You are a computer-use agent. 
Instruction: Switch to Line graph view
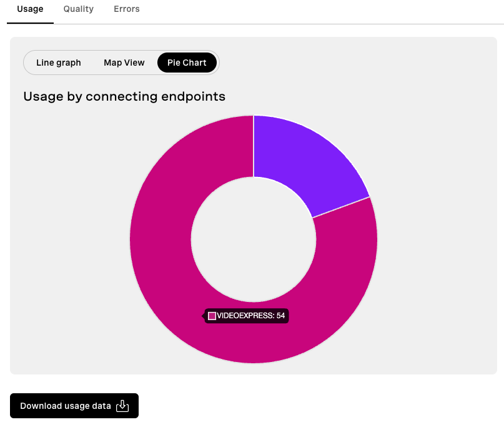[59, 63]
